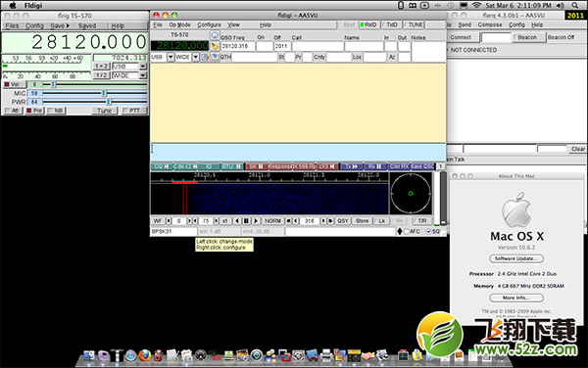Click the MIC gain slider in flrig

click(x=95, y=93)
